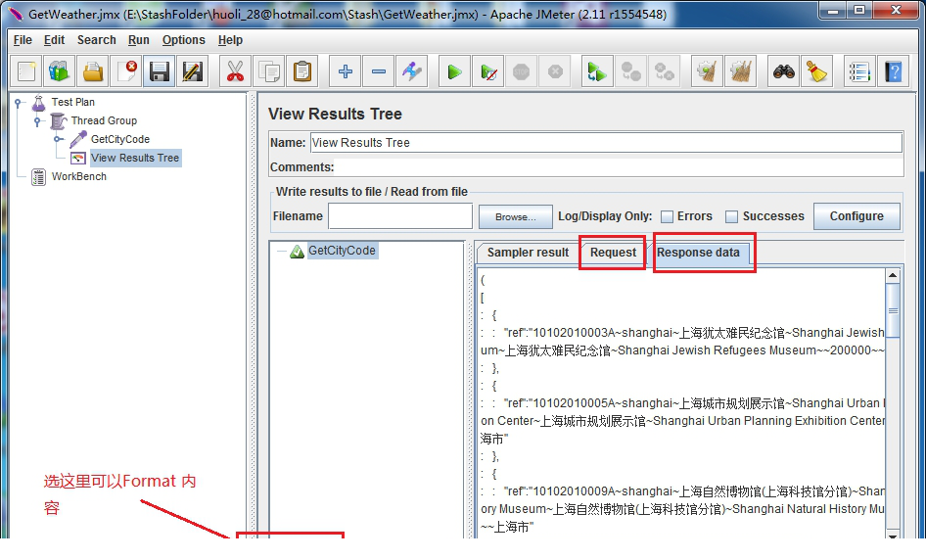Open the Templates icon
The height and width of the screenshot is (560, 926).
(x=59, y=72)
